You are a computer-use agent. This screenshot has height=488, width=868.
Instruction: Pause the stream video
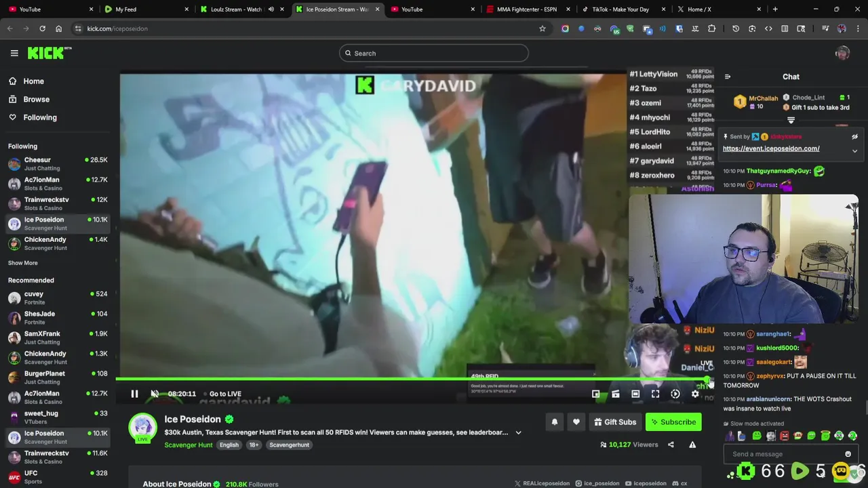134,394
